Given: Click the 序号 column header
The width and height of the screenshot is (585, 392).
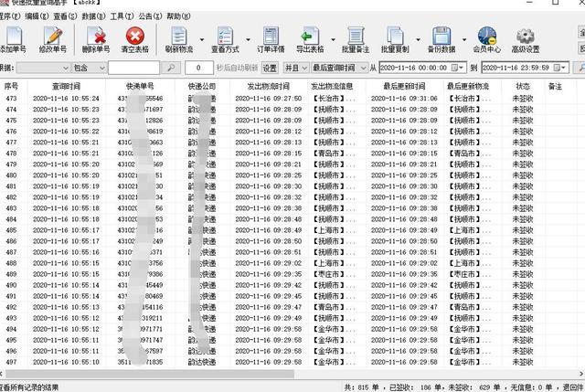Looking at the screenshot, I should (11, 86).
